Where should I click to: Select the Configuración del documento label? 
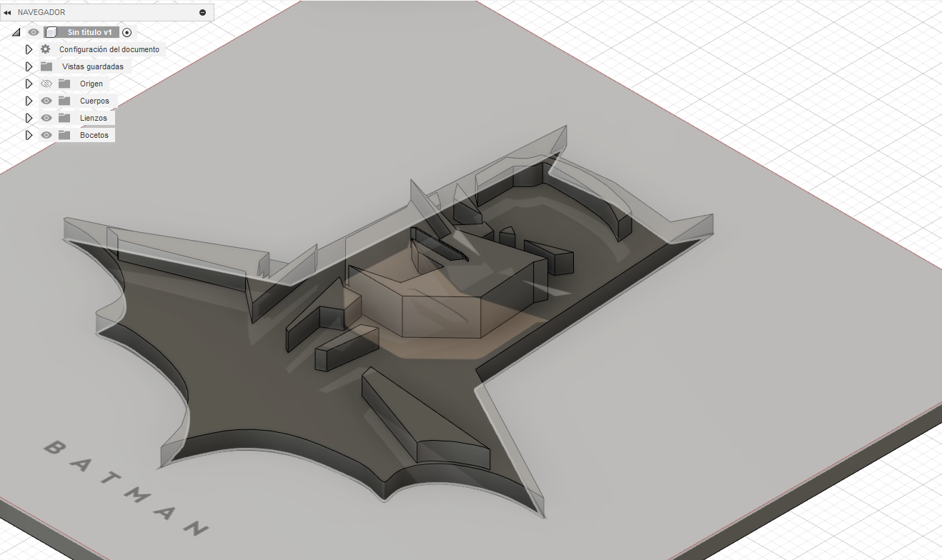[109, 49]
